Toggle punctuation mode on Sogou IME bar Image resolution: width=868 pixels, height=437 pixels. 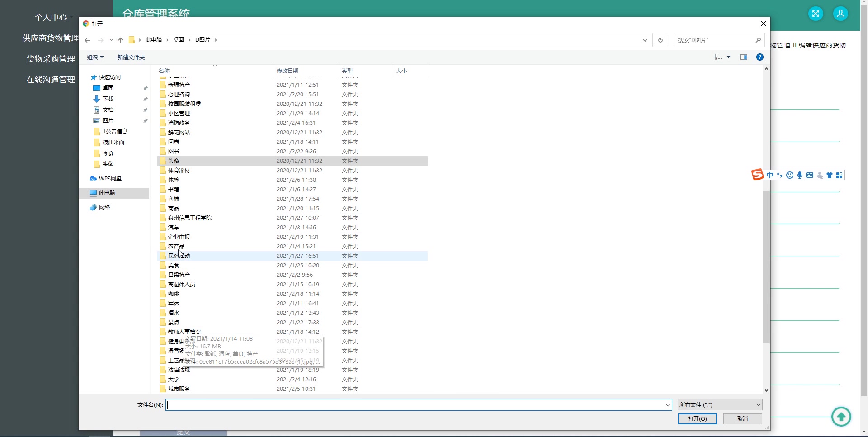[x=780, y=176]
